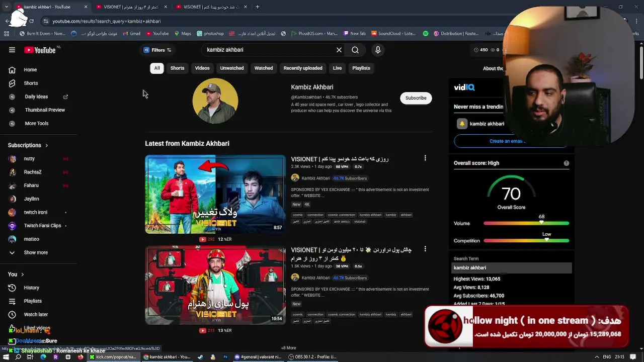The width and height of the screenshot is (644, 362).
Task: Subscribe to Kambiz Akhbari channel
Action: tap(416, 98)
